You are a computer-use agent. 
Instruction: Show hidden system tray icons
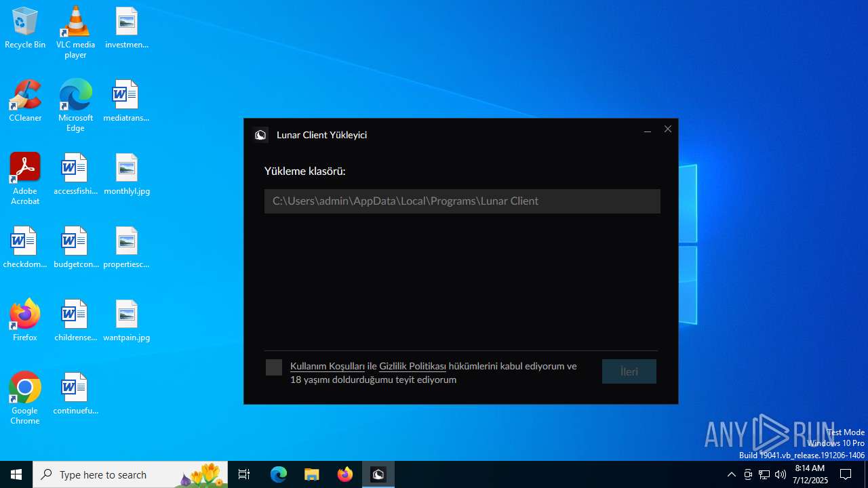tap(732, 474)
